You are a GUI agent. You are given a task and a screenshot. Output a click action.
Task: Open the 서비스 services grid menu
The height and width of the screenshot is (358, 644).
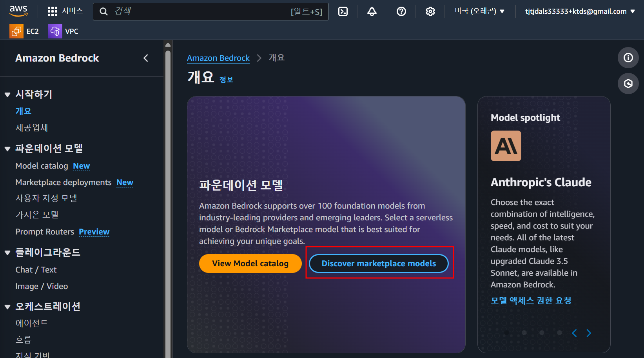point(65,11)
